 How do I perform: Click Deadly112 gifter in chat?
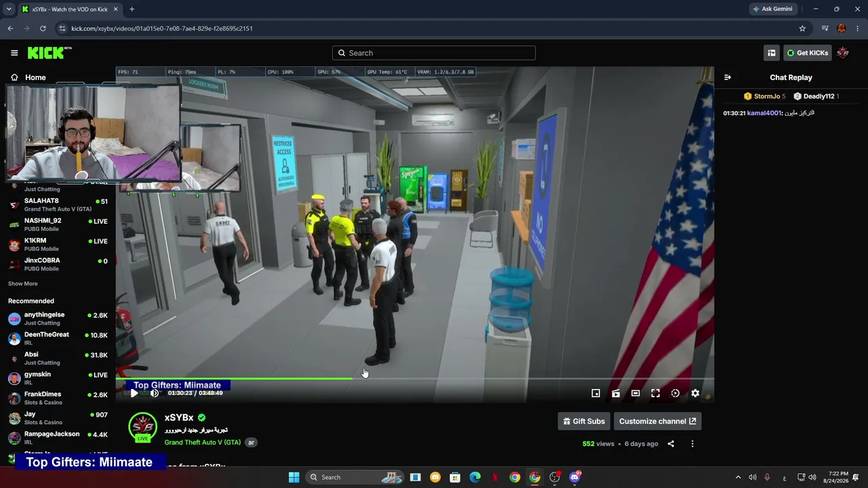(816, 96)
